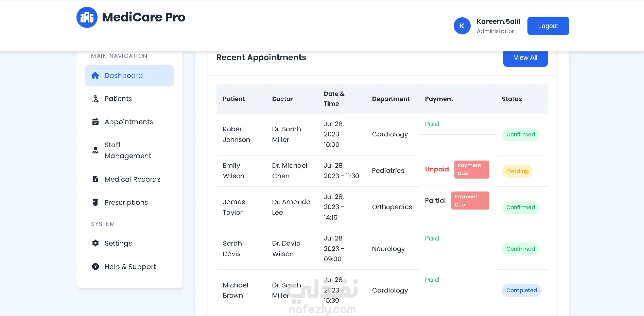Open the Prescriptions navigation item
This screenshot has width=644, height=316.
126,202
